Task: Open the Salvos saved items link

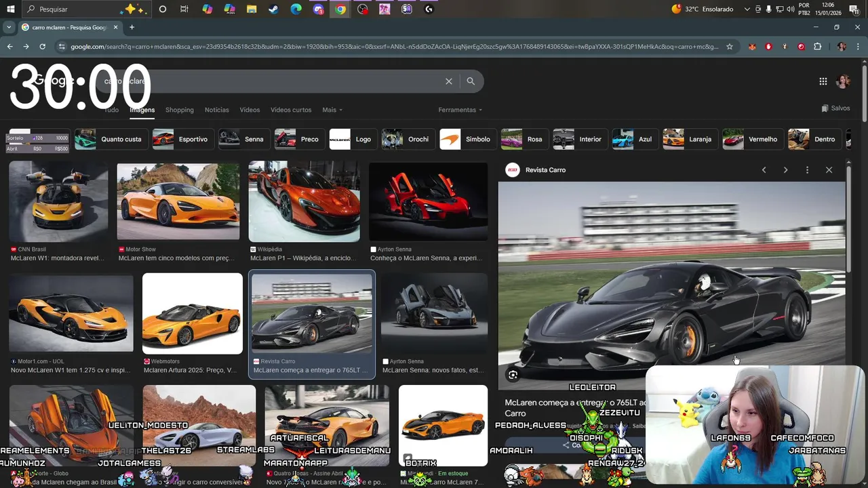Action: [835, 108]
